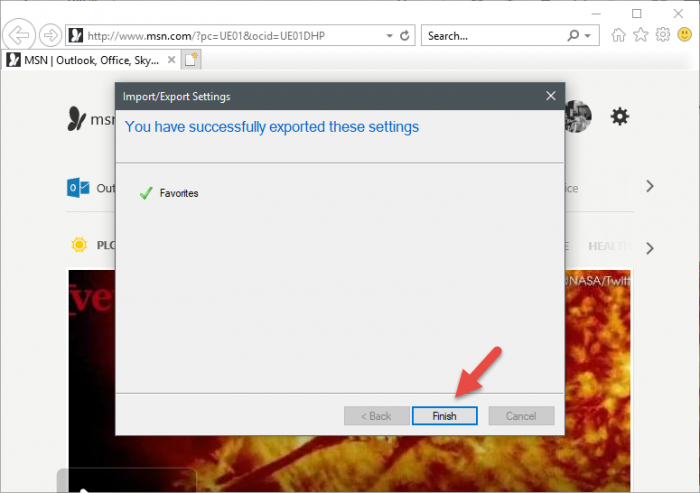
Task: Close the MSN browser tab
Action: tap(171, 60)
